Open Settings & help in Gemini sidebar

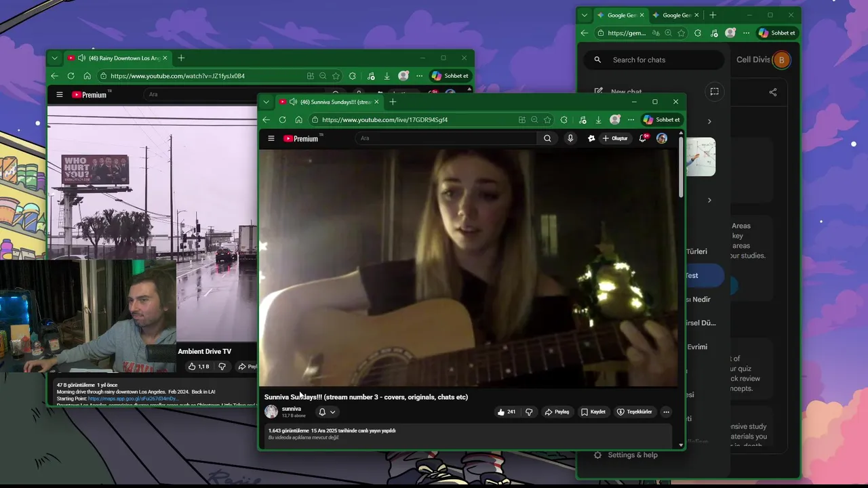pyautogui.click(x=625, y=455)
